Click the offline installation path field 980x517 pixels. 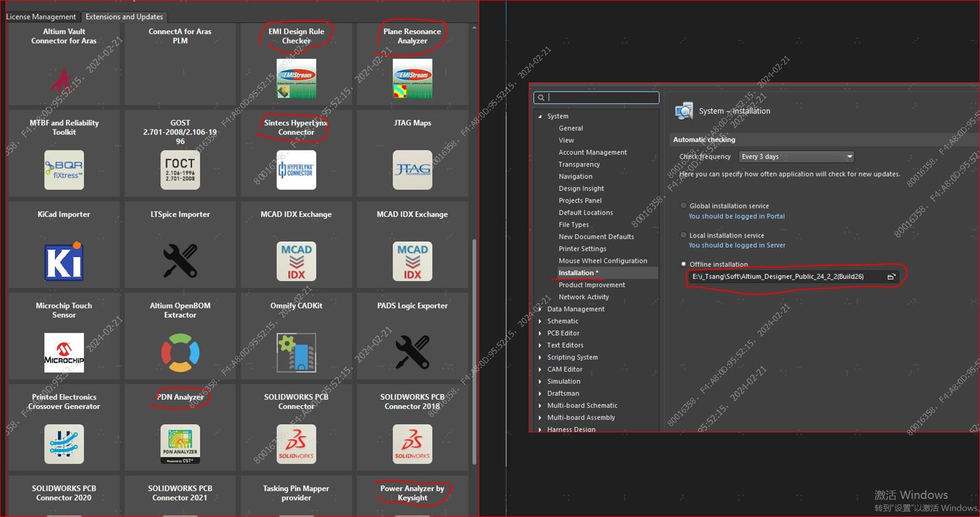pos(794,277)
